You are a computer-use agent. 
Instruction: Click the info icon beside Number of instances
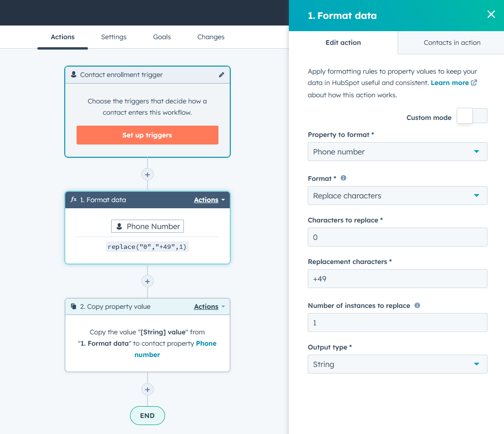point(417,306)
